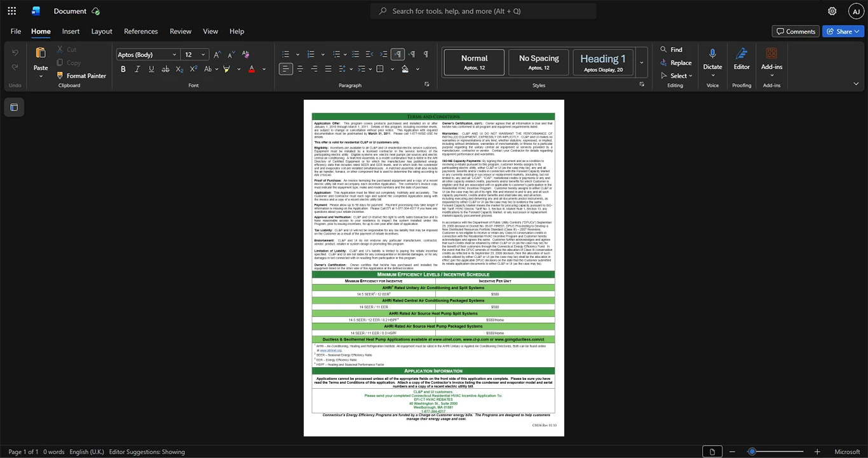Click the Clear Formatting icon
Viewport: 868px width, 458px height.
click(246, 55)
